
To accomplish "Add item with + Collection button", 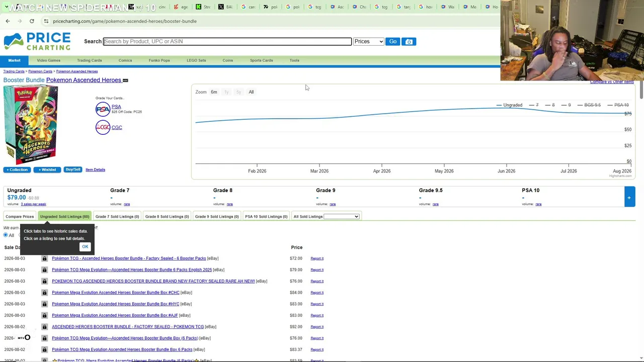I will pyautogui.click(x=17, y=170).
